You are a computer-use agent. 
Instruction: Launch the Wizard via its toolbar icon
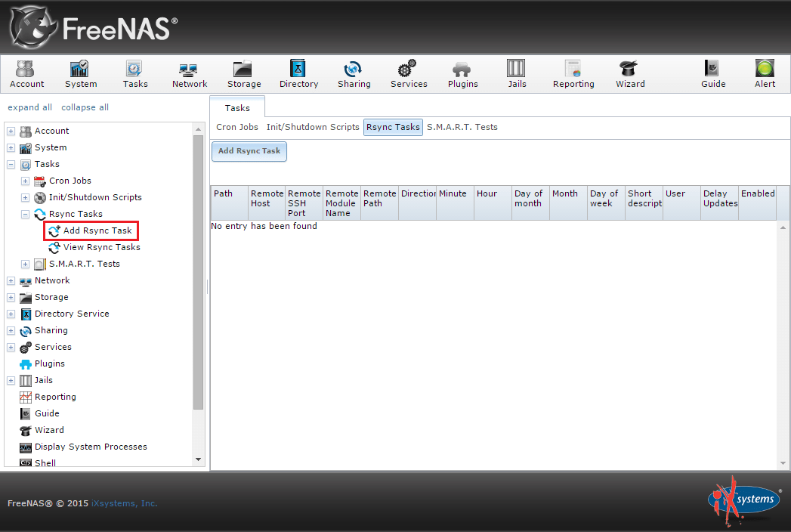tap(629, 73)
